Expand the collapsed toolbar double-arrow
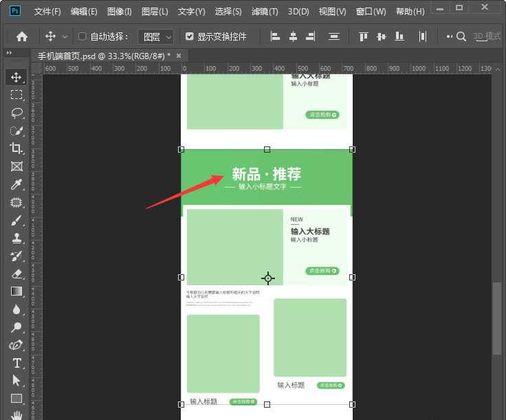 click(9, 53)
